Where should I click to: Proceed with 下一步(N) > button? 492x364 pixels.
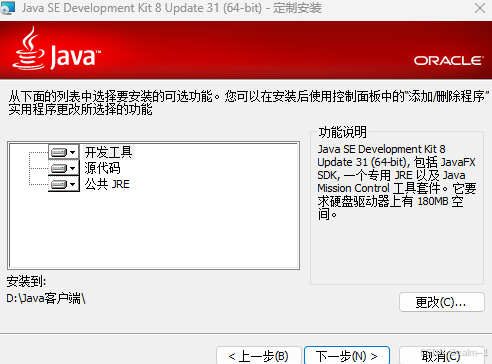(347, 356)
